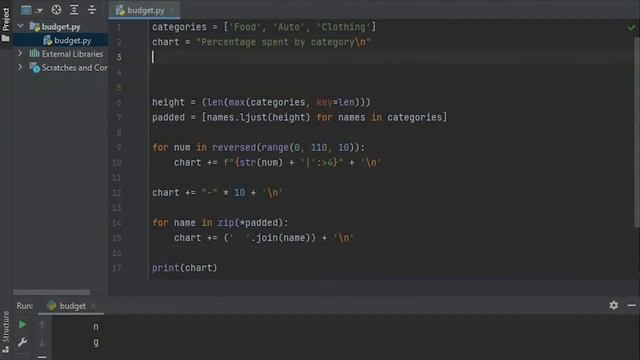Expand the Scratches and Consoles node
This screenshot has height=360, width=640.
point(20,67)
